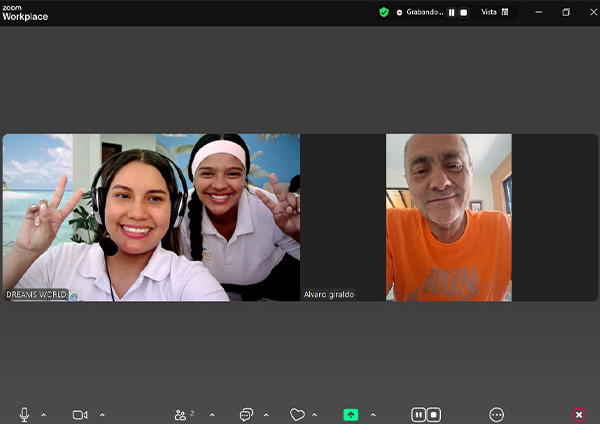Screen dimensions: 600x424
Task: Select Alvaro giraldo's video tile
Action: [448, 217]
